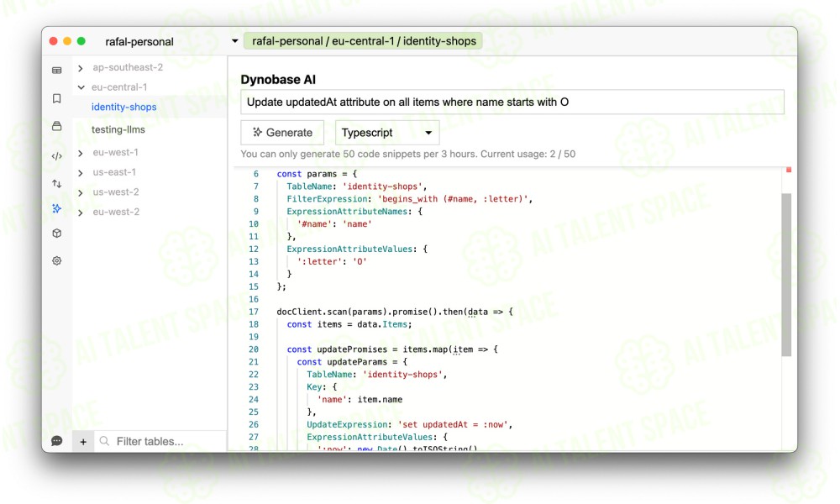The width and height of the screenshot is (840, 504).
Task: Open the cube package icon in sidebar
Action: (57, 233)
